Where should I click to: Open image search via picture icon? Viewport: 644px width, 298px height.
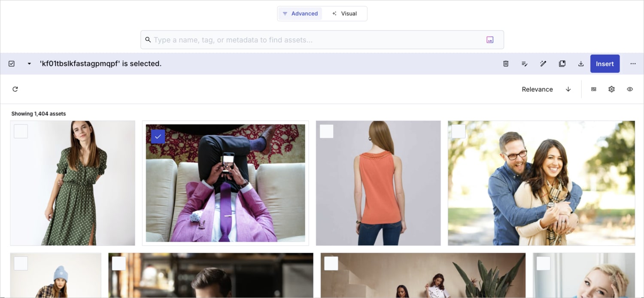(x=490, y=40)
